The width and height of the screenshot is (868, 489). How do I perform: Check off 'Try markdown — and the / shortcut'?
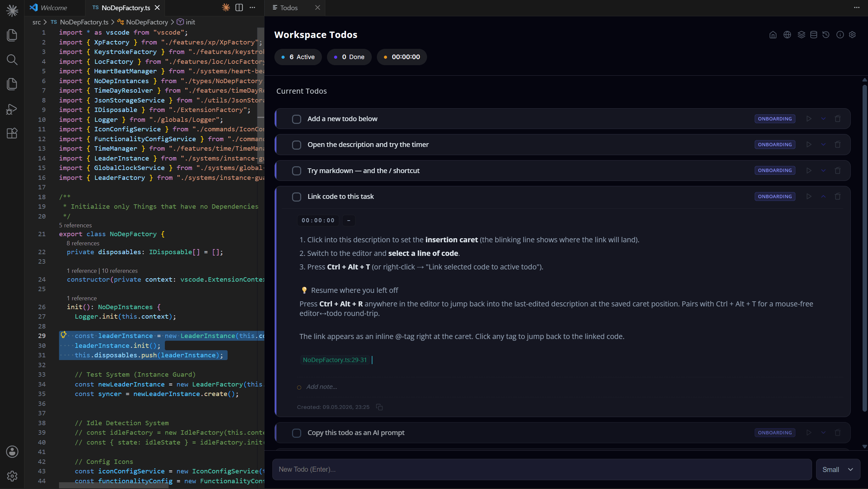(x=296, y=171)
